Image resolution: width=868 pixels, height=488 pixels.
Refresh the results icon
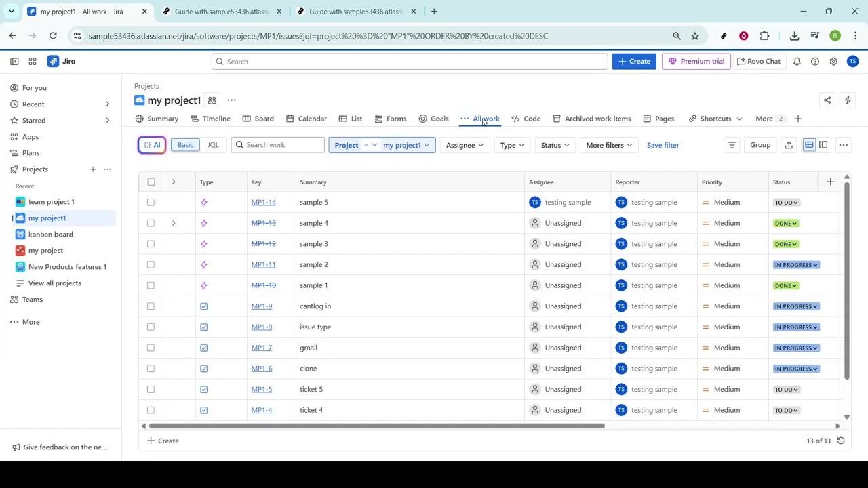coord(841,441)
